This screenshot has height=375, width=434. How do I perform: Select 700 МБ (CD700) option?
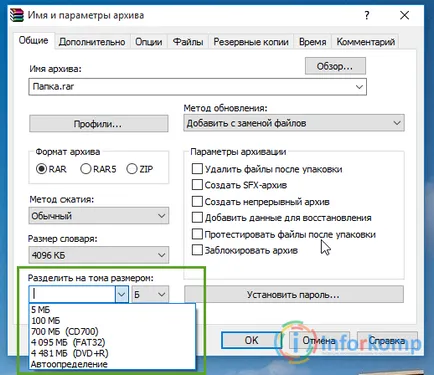pyautogui.click(x=112, y=332)
